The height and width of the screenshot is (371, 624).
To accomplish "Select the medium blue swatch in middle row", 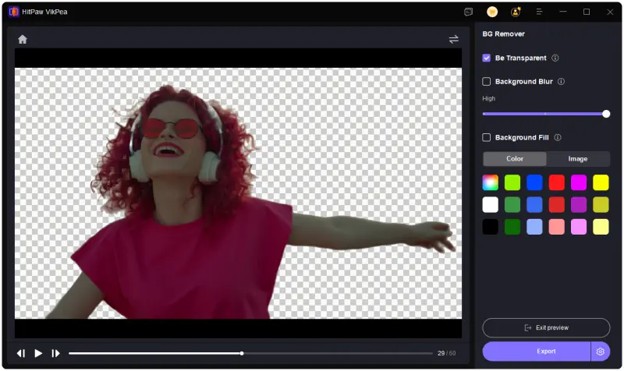I will click(534, 205).
